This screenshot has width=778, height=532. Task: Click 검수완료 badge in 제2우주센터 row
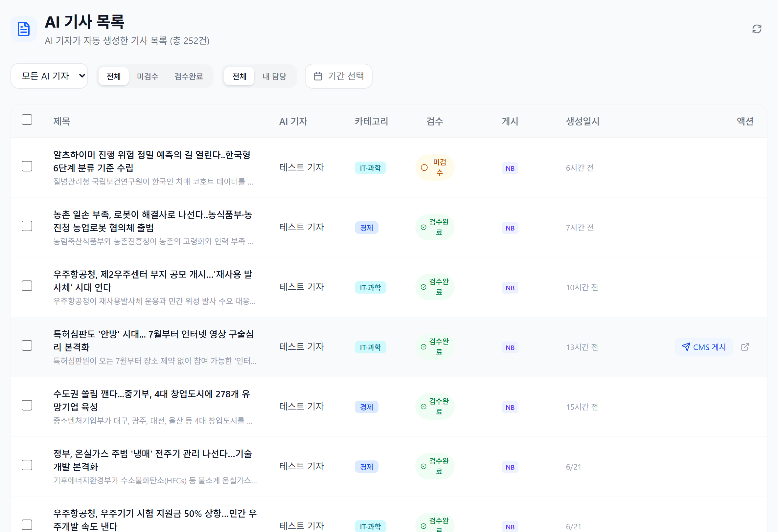pos(435,287)
